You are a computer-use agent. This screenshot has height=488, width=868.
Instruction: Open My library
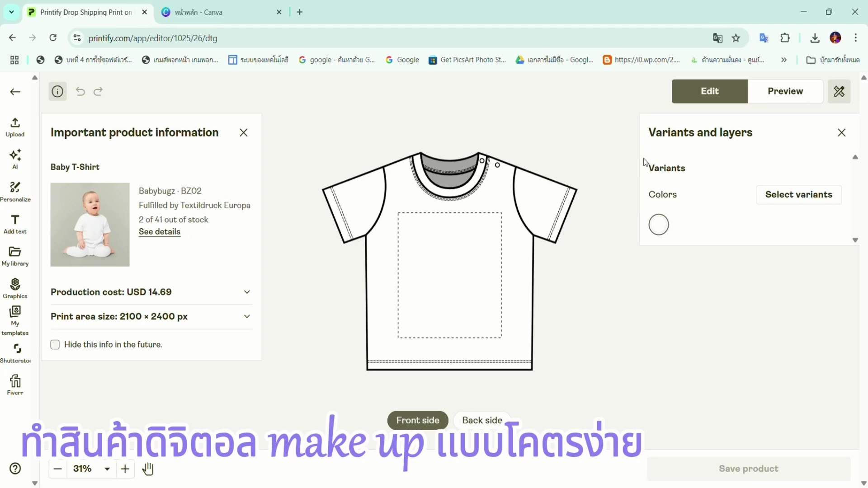click(15, 256)
